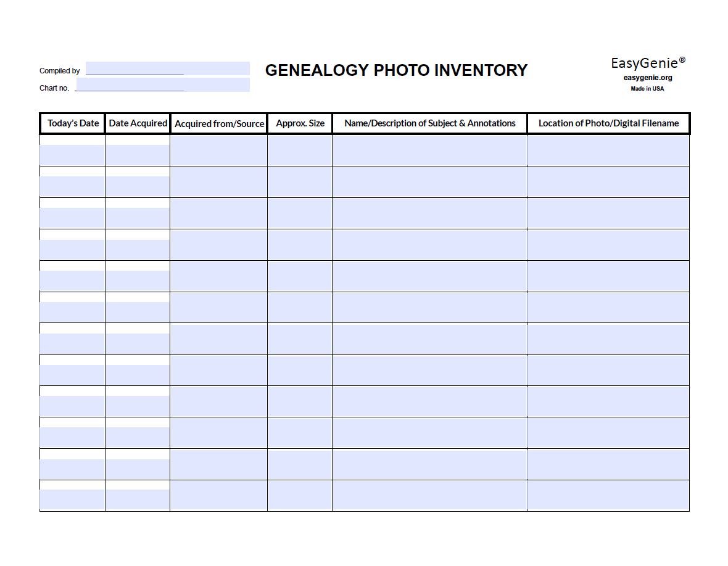Click the Location of Photo/Digital Filename header
728x566 pixels.
coord(608,123)
